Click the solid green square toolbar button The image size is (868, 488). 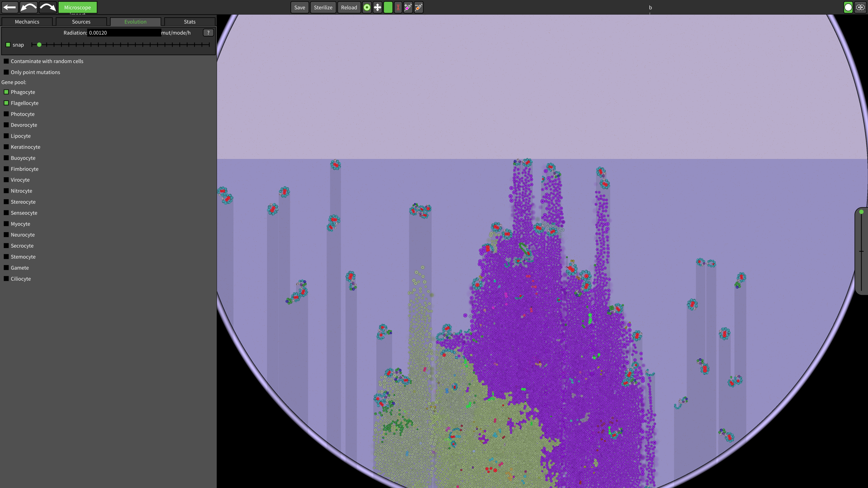(388, 7)
